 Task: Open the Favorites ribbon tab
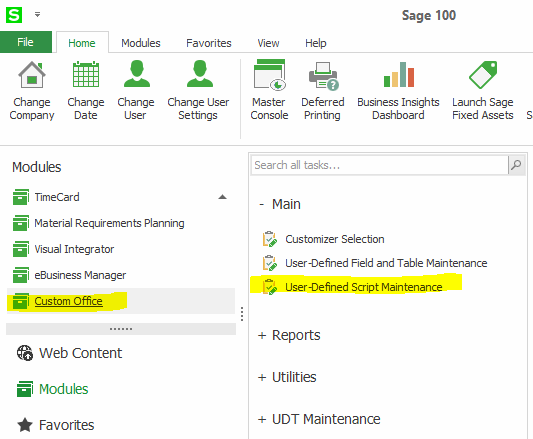(209, 43)
